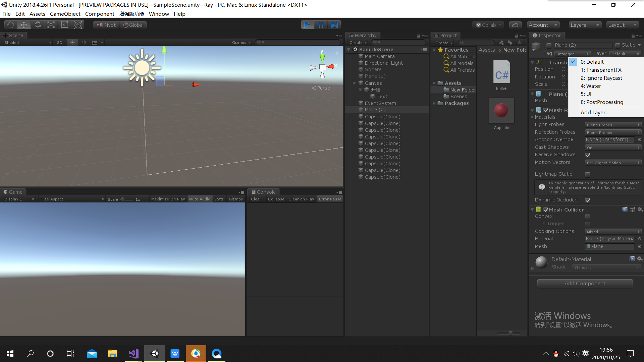
Task: Select the Hand pan tool
Action: [10, 24]
